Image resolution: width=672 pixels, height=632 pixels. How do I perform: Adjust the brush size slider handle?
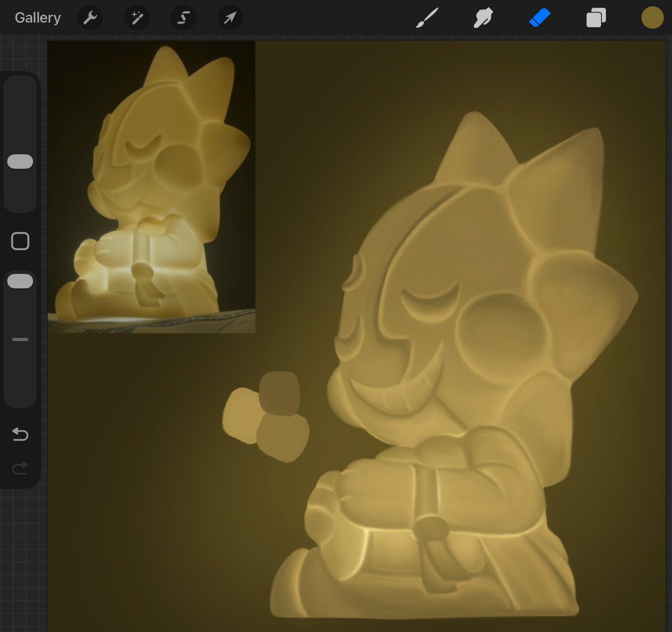20,161
